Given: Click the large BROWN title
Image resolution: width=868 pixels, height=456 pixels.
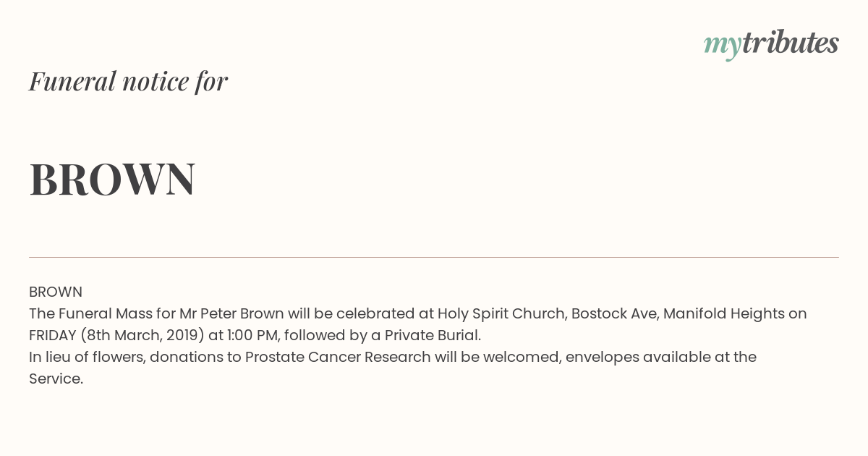Looking at the screenshot, I should click(x=112, y=179).
